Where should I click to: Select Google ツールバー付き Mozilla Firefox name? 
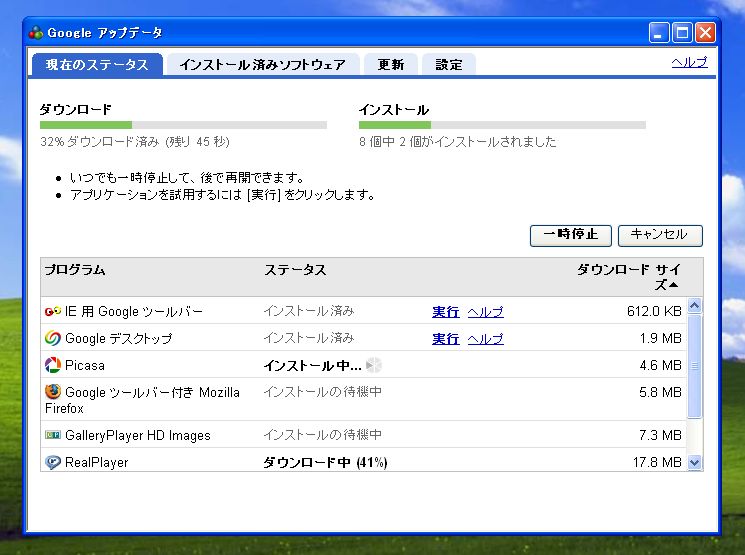(x=142, y=400)
